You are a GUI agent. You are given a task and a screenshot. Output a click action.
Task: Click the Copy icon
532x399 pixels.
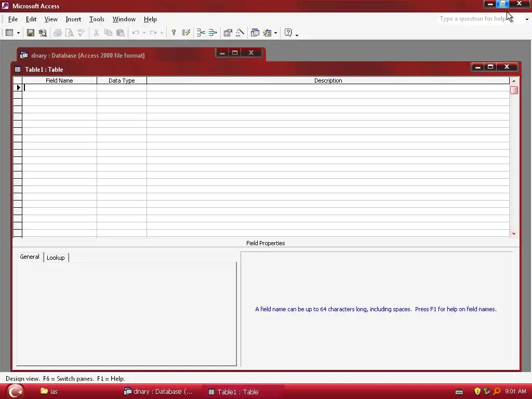pyautogui.click(x=108, y=33)
